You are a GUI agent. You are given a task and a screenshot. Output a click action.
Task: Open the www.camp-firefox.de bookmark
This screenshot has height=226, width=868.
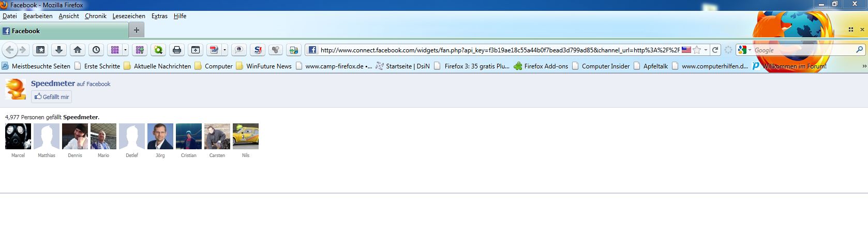point(334,66)
